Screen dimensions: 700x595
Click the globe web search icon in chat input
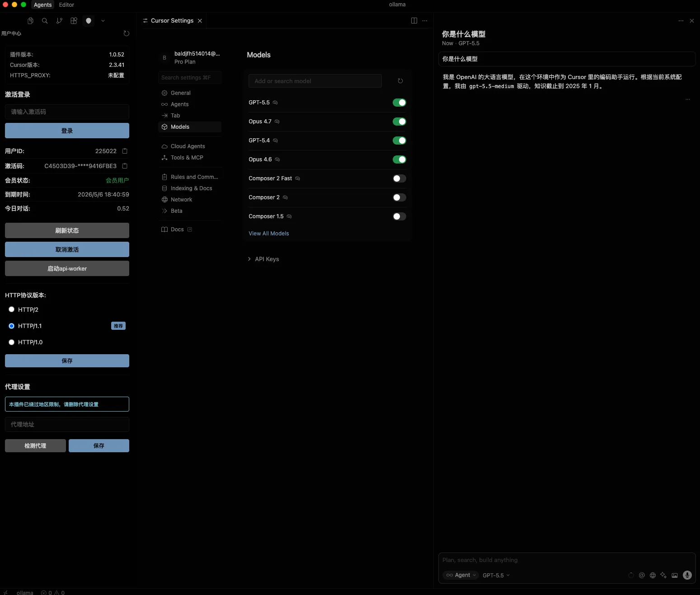pyautogui.click(x=653, y=575)
